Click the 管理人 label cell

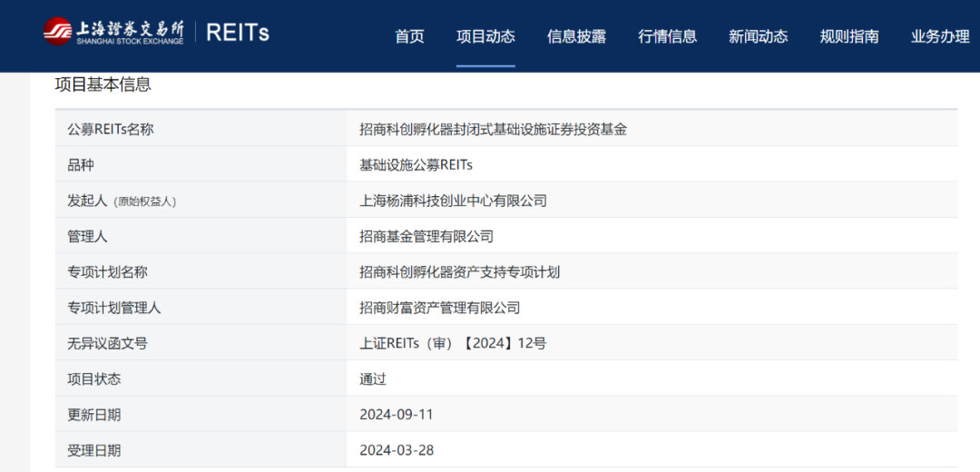click(201, 236)
